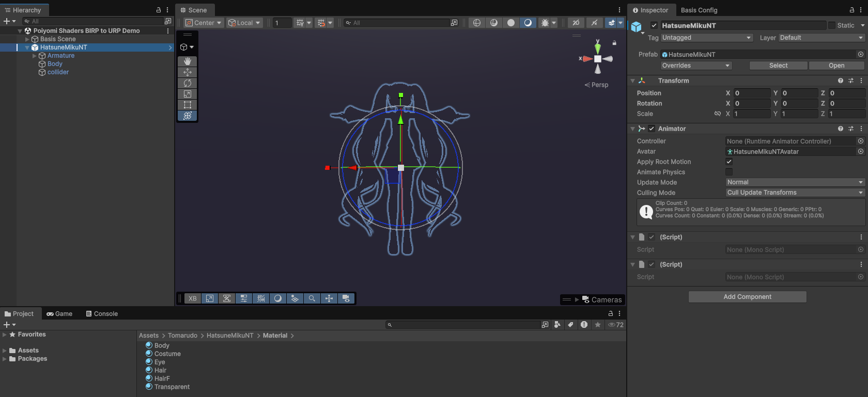
Task: Switch to the Console tab
Action: point(102,314)
